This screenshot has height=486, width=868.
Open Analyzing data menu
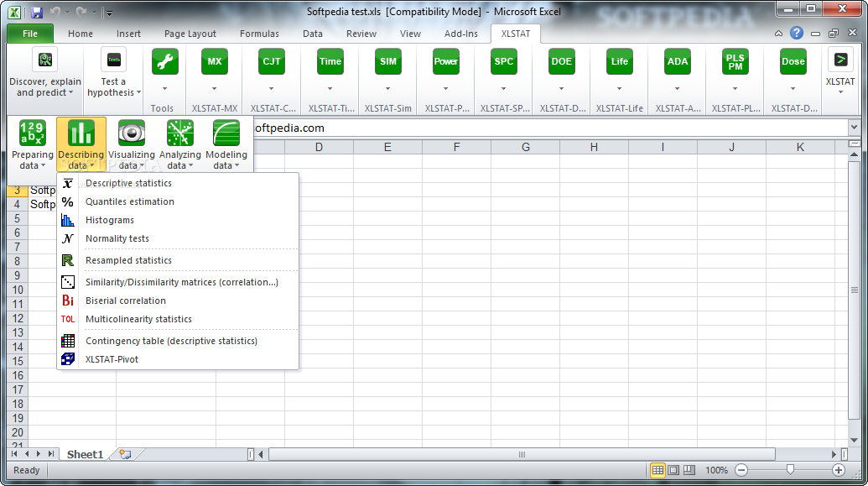[180, 144]
